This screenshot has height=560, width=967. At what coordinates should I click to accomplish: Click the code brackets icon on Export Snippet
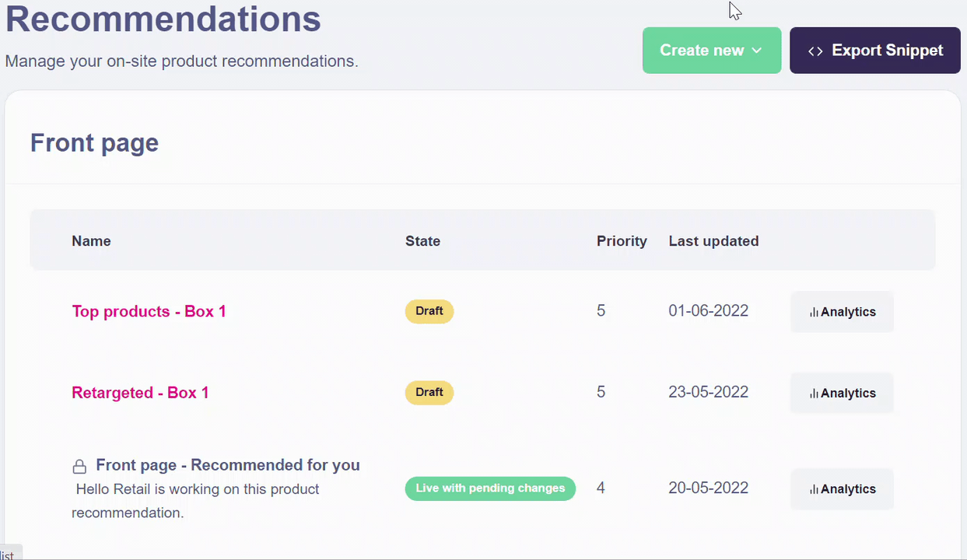(815, 51)
